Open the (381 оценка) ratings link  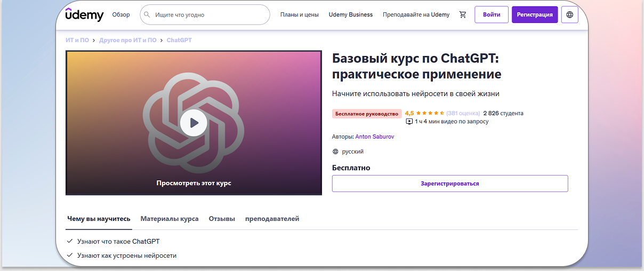tap(463, 113)
